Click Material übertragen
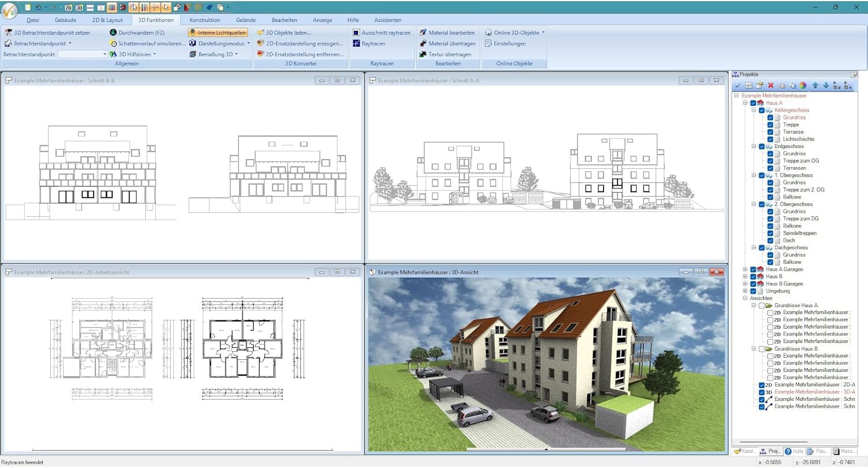Screen dimensions: 868x468 pyautogui.click(x=448, y=43)
